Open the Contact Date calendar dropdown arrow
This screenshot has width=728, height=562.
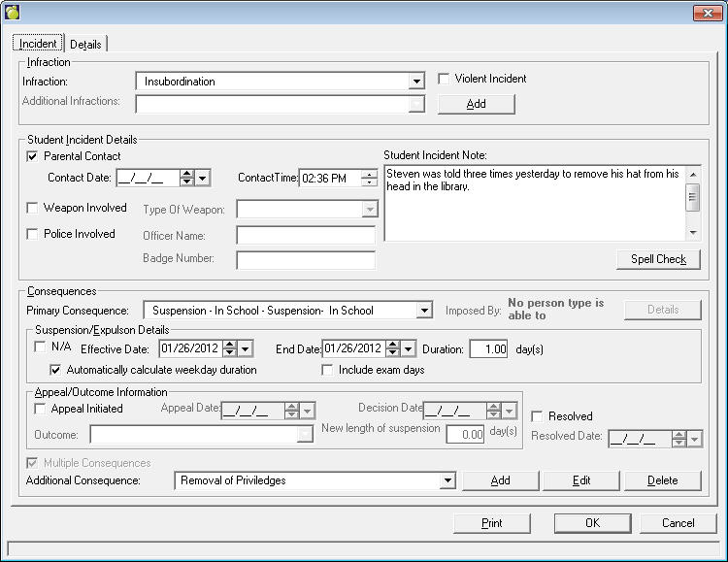[203, 178]
